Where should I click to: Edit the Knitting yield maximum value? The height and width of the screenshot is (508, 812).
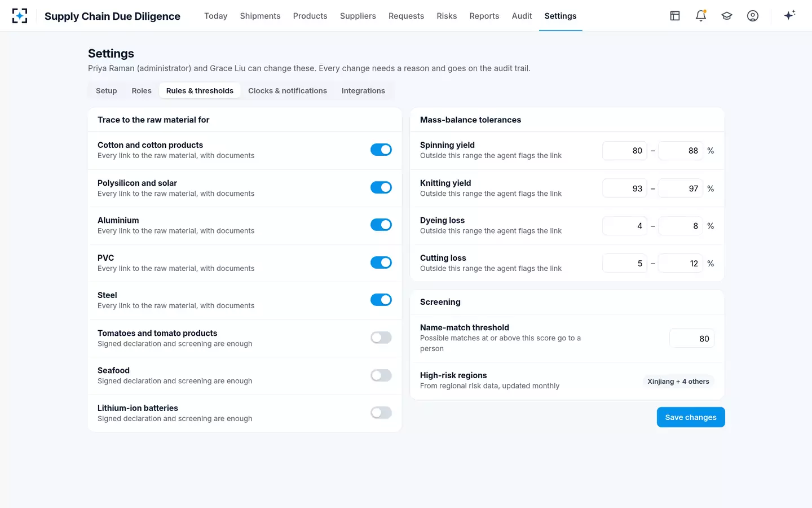(681, 189)
